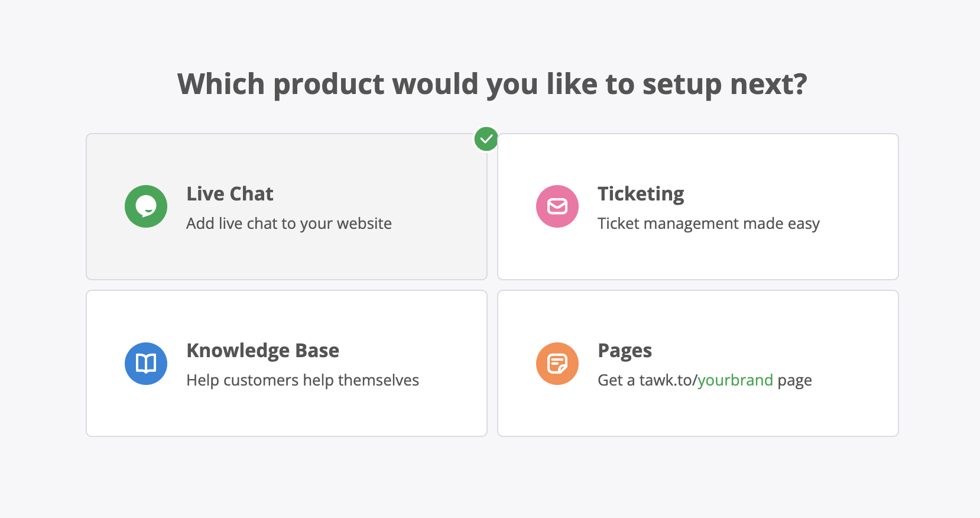Click the green yourbrand link text
Viewport: 980px width, 518px height.
735,380
